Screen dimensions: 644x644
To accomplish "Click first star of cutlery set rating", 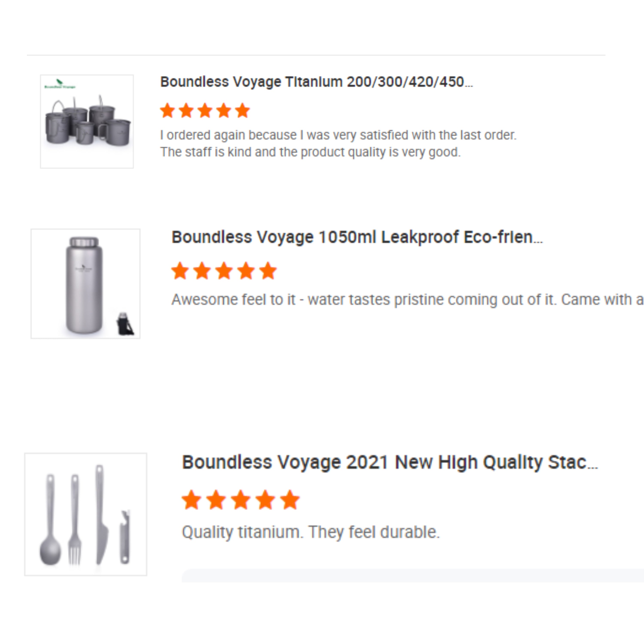I will tap(191, 500).
